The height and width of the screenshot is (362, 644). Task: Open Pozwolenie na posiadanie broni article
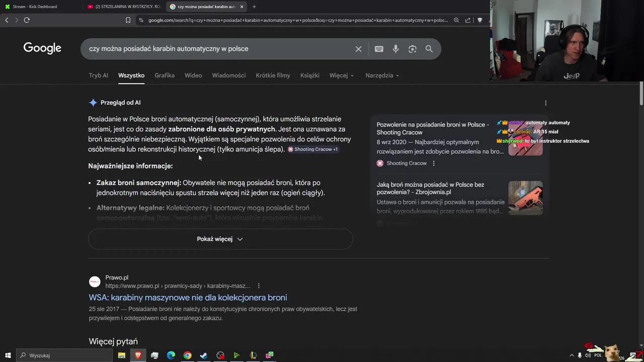(433, 129)
